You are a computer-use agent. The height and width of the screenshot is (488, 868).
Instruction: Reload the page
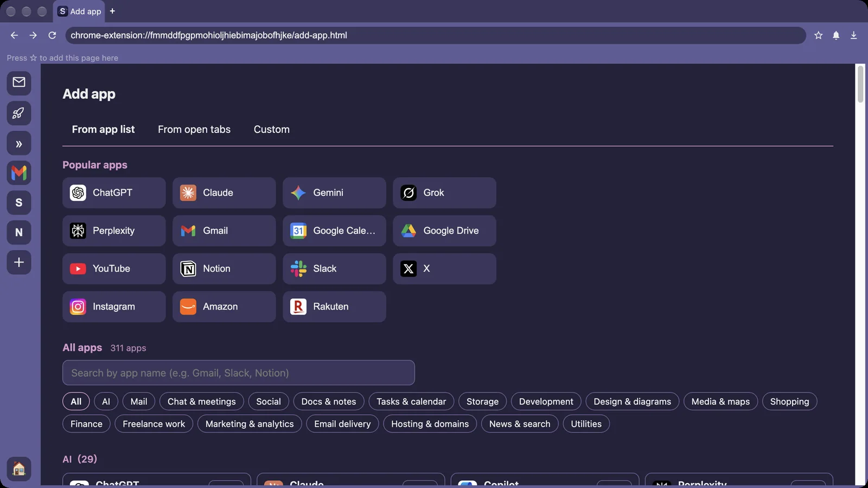[52, 35]
